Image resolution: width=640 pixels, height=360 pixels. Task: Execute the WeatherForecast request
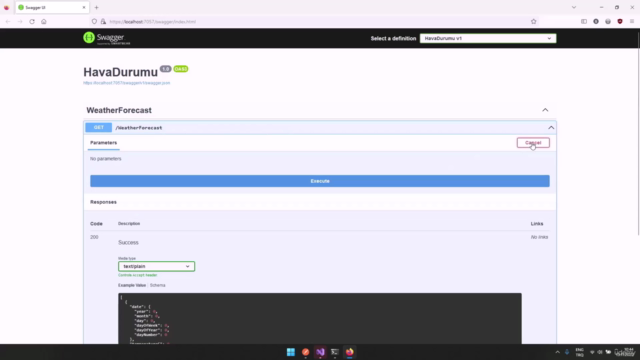(320, 181)
